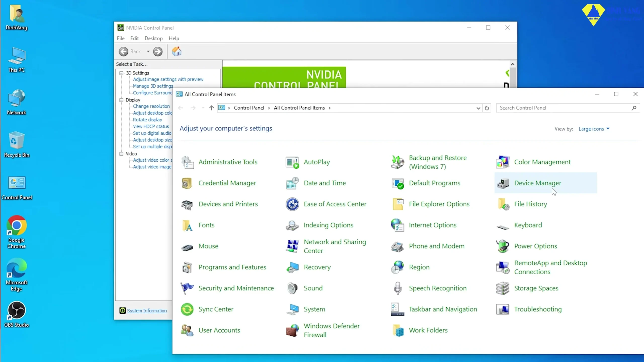Open Windows Defender Firewall icon

pos(292,330)
